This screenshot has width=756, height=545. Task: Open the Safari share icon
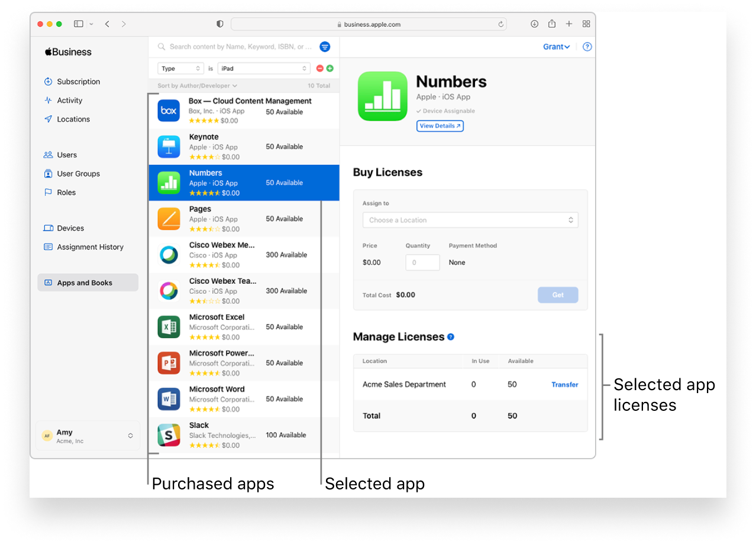coord(551,24)
